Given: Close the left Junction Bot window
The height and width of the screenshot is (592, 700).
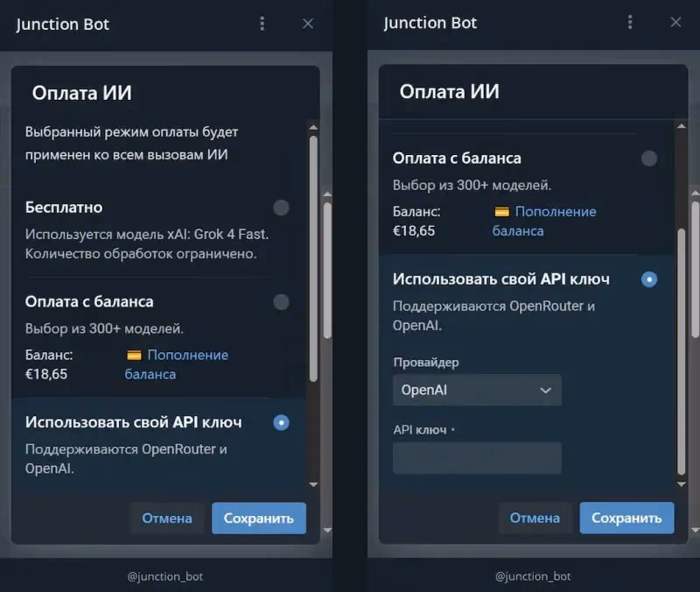Looking at the screenshot, I should (308, 24).
